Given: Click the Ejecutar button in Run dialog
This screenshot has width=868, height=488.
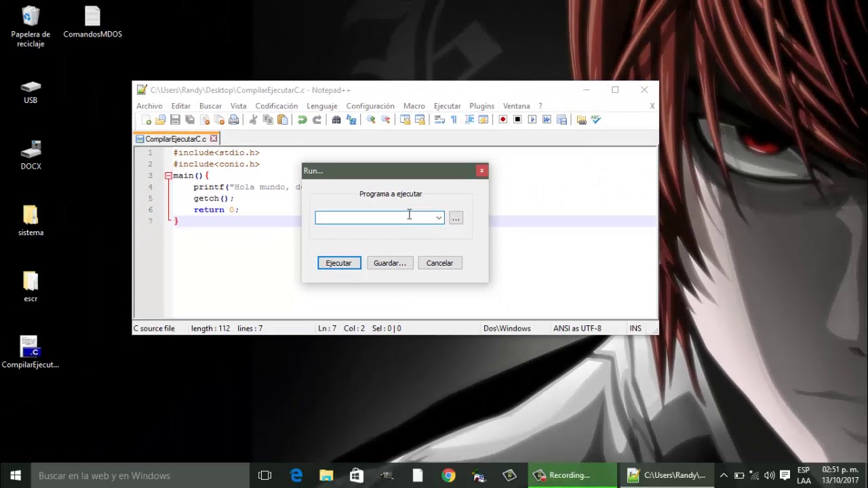Looking at the screenshot, I should tap(339, 263).
